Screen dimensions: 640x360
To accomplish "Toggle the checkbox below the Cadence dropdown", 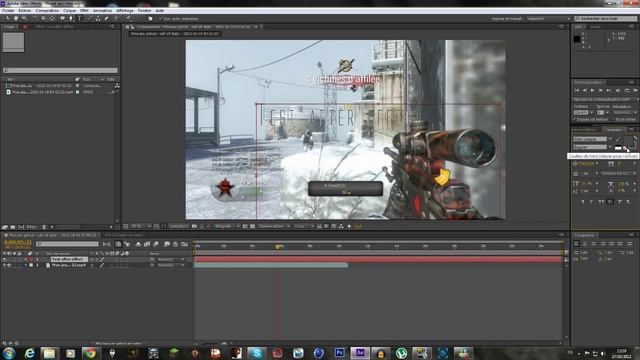I will click(x=575, y=119).
